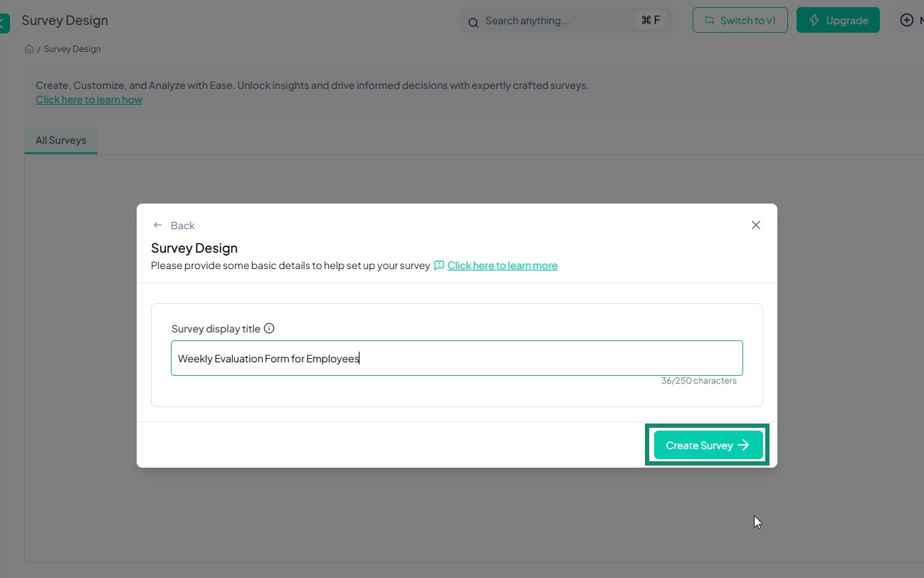Click the search magnifier icon
The height and width of the screenshot is (578, 924).
(x=473, y=22)
